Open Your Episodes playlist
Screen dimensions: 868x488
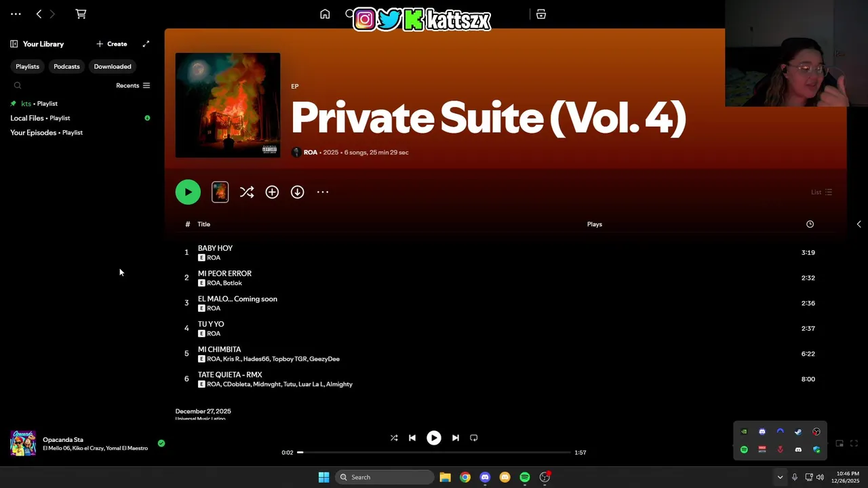[46, 133]
